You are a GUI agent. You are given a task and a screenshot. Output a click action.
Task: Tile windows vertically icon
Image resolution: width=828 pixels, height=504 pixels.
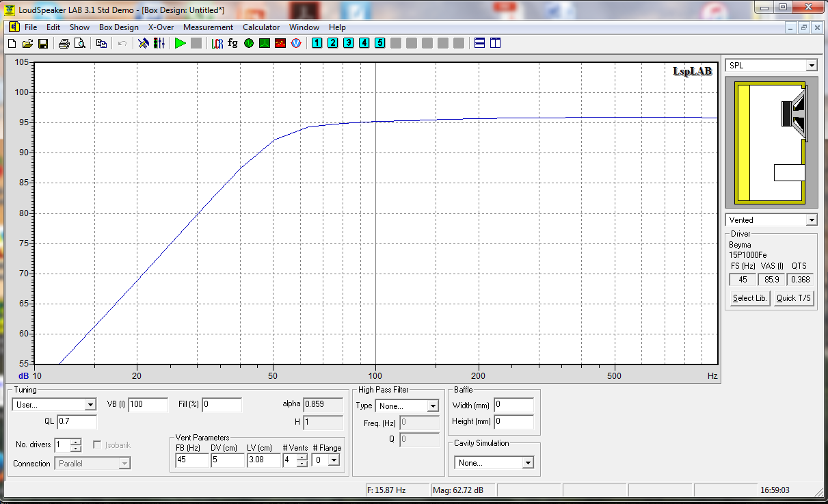496,43
